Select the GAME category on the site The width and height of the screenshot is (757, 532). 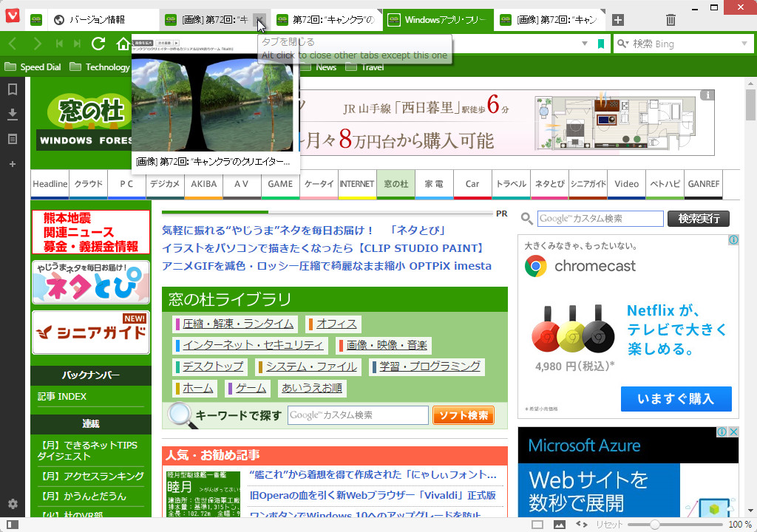(280, 184)
